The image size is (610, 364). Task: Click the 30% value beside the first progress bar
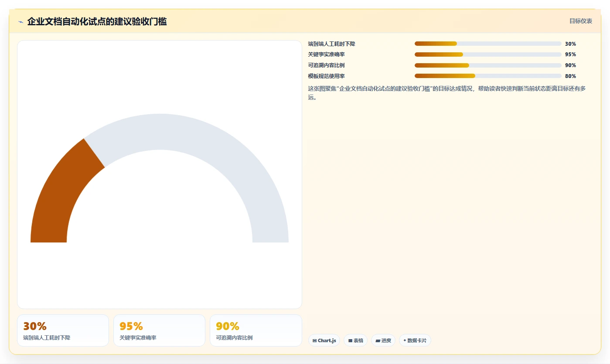point(570,44)
